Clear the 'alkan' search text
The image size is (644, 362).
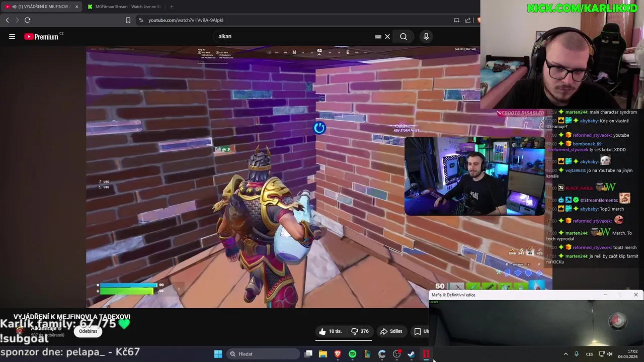[x=387, y=36]
